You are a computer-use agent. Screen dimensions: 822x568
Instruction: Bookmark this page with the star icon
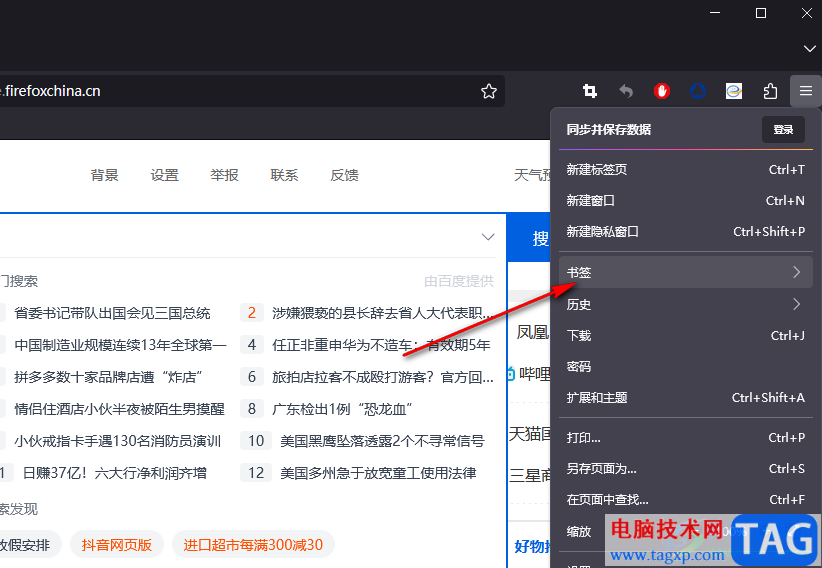click(489, 91)
